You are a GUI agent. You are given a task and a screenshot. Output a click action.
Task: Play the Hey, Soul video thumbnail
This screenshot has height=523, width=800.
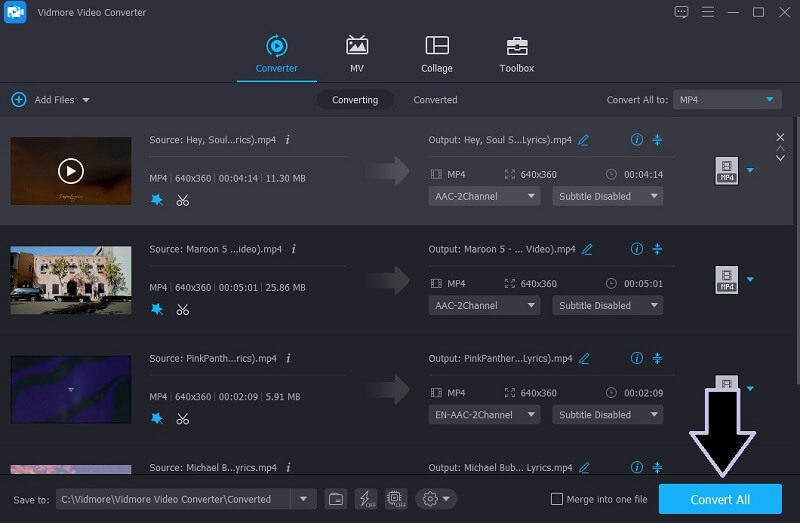[70, 171]
